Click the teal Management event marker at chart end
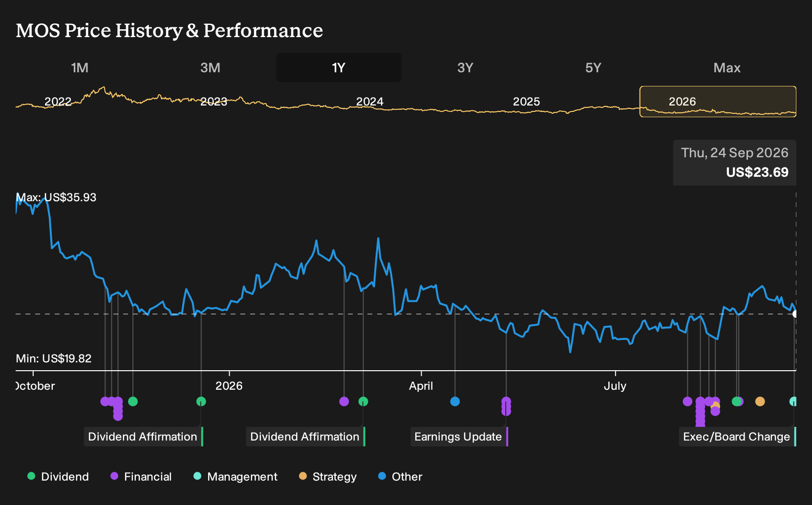The image size is (812, 505). (x=793, y=401)
